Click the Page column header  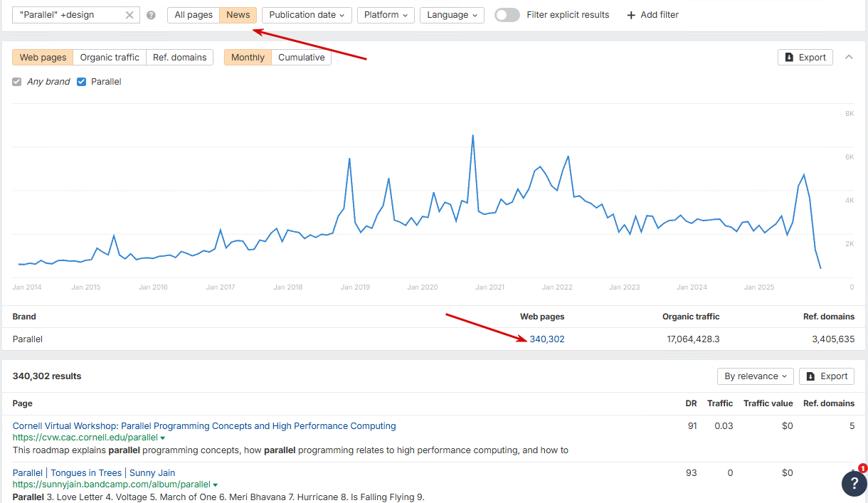tap(23, 403)
